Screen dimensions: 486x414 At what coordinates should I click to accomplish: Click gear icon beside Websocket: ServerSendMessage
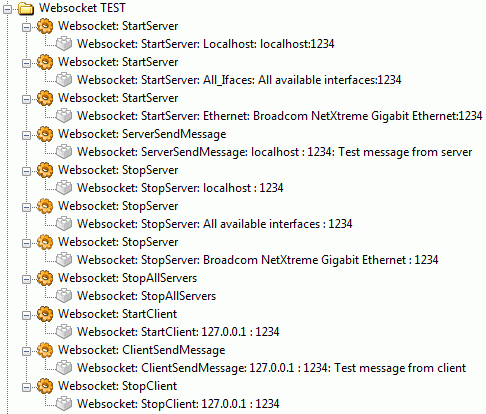[45, 134]
